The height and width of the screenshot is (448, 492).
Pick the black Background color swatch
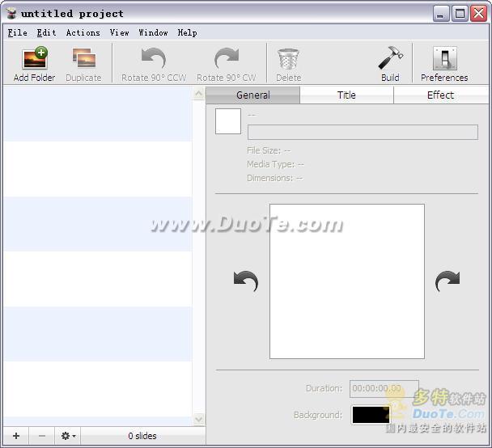click(371, 415)
